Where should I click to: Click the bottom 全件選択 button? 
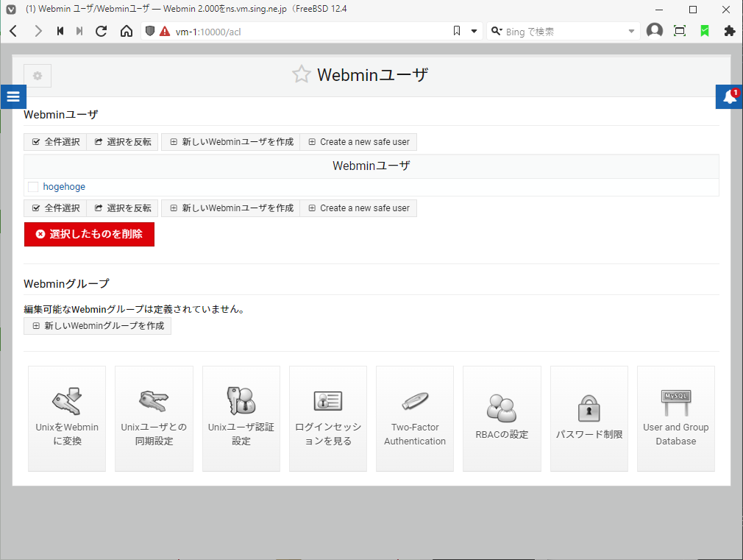click(x=55, y=208)
